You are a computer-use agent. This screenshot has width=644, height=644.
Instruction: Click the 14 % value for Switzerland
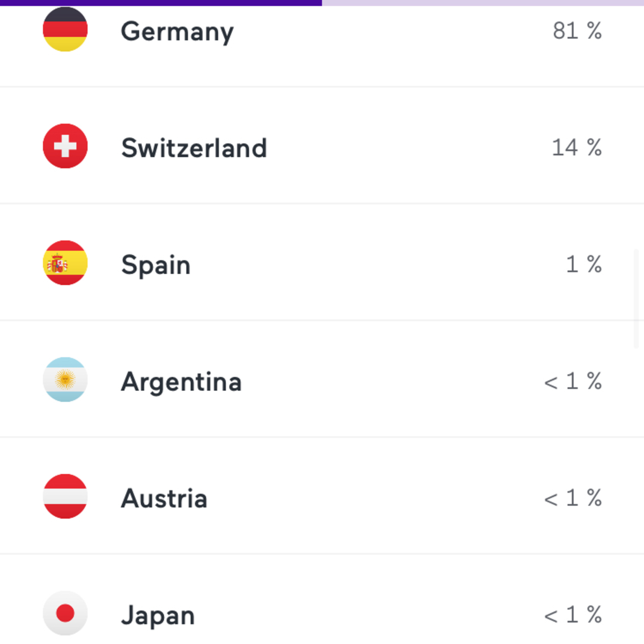pos(577,147)
